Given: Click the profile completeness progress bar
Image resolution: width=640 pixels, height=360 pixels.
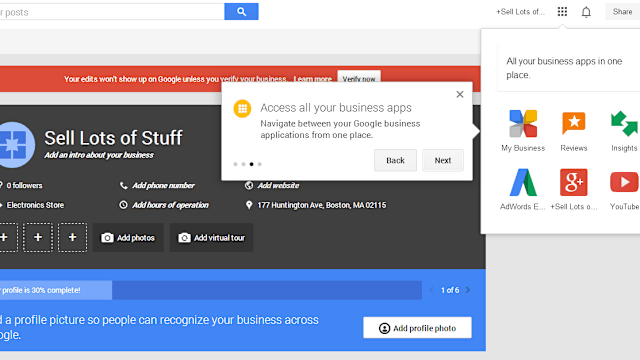Looking at the screenshot, I should pyautogui.click(x=211, y=290).
